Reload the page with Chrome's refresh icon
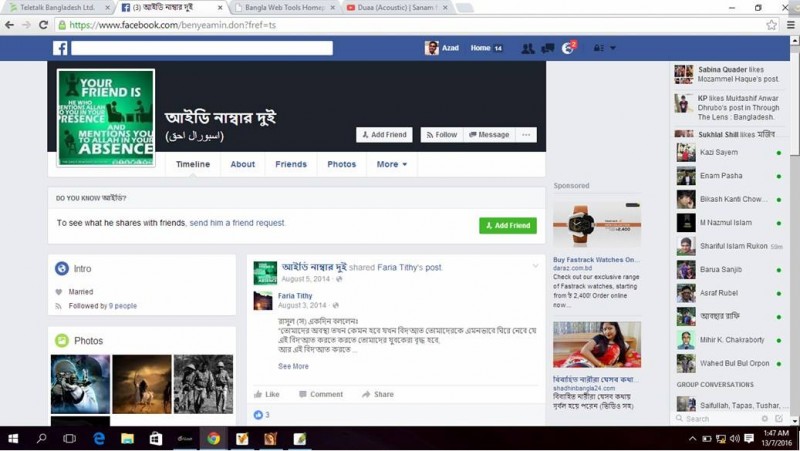Screen dimensions: 800x451 pos(44,24)
